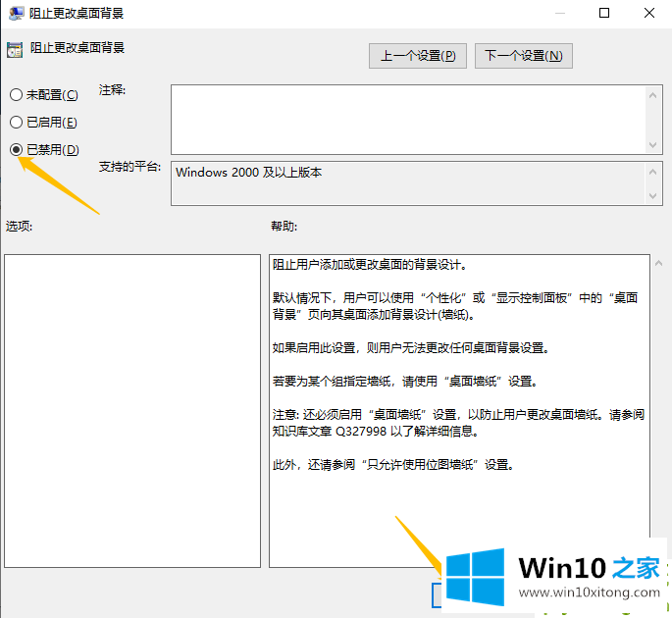The width and height of the screenshot is (672, 618).
Task: Click the title bar window icon
Action: pyautogui.click(x=15, y=14)
